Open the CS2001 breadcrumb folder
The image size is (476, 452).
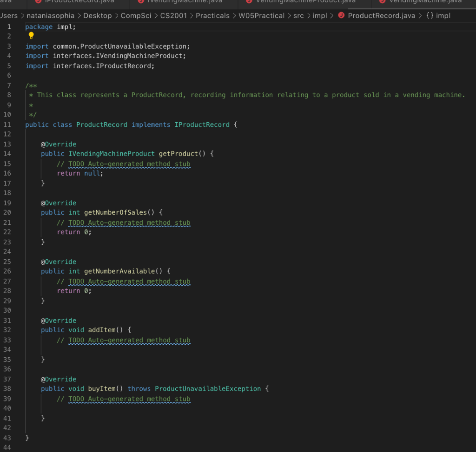tap(173, 16)
